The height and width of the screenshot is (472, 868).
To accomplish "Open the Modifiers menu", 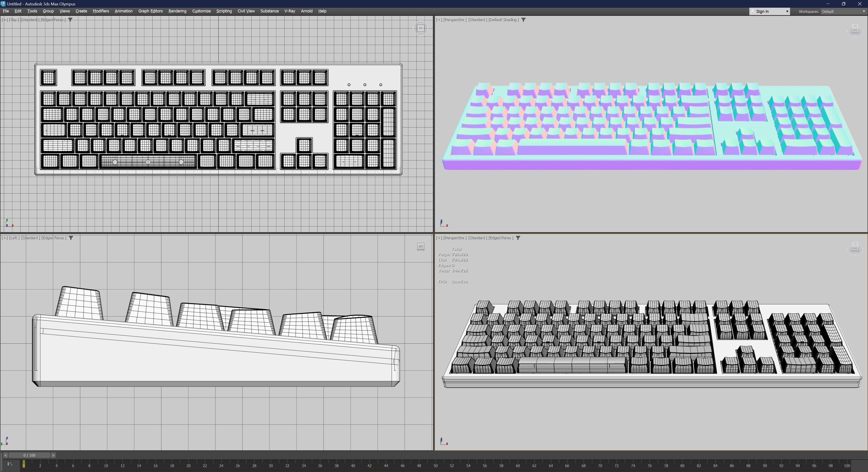I will [101, 11].
